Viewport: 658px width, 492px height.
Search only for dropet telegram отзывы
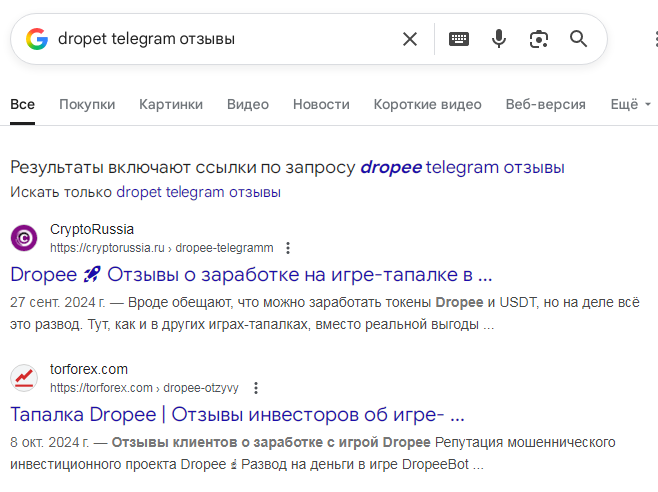click(198, 191)
